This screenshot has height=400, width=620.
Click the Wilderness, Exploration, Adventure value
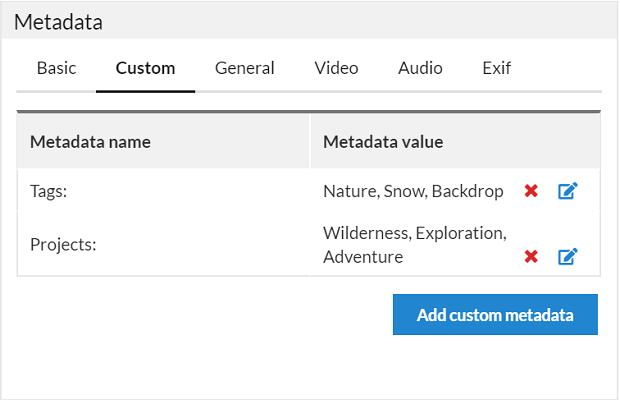415,245
